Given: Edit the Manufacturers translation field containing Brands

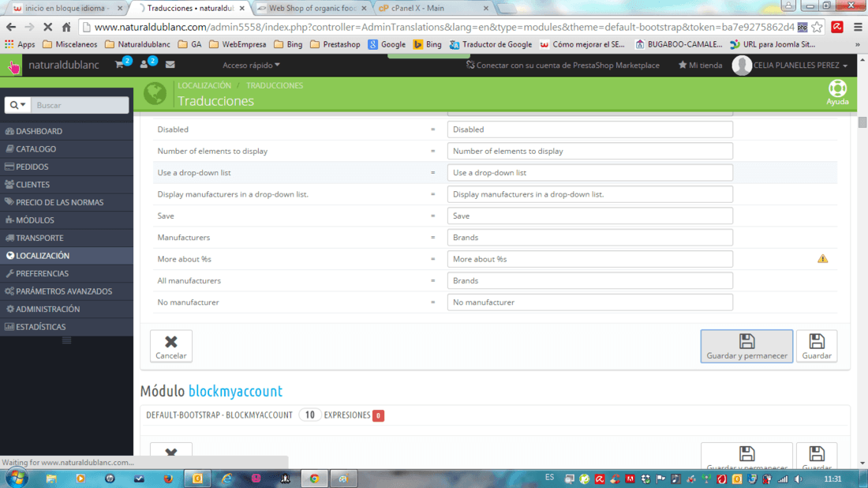Looking at the screenshot, I should [x=590, y=238].
